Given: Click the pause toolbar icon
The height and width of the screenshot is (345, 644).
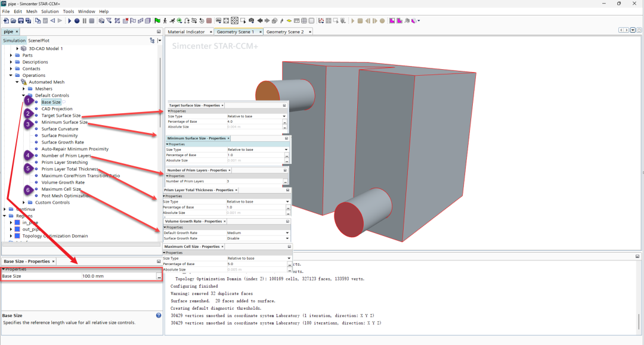Looking at the screenshot, I should (x=85, y=20).
